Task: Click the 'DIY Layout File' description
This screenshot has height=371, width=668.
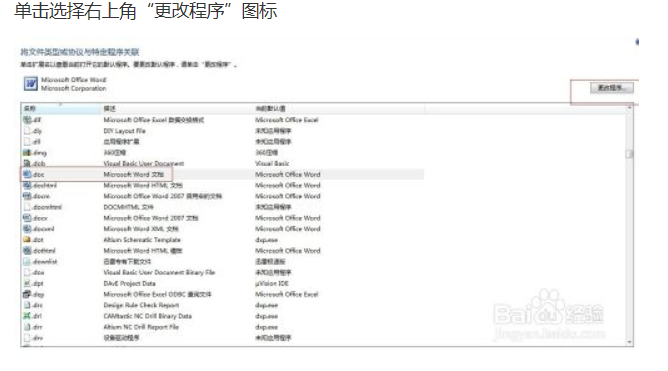Action: click(124, 131)
